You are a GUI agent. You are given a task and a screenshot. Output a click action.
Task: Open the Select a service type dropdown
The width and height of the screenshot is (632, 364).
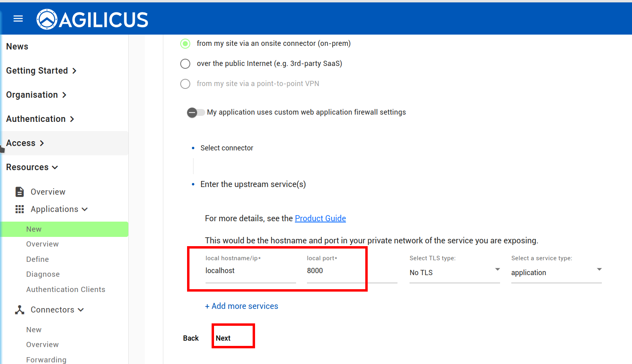point(556,272)
